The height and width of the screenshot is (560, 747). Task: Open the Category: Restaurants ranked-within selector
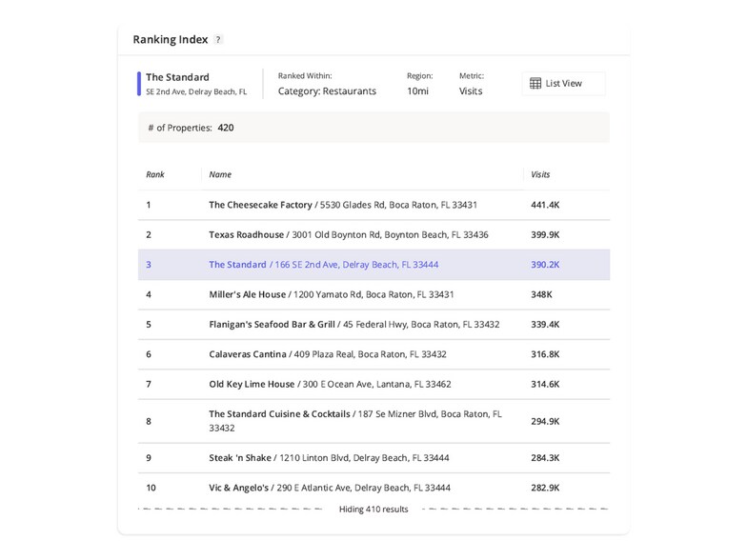coord(327,91)
